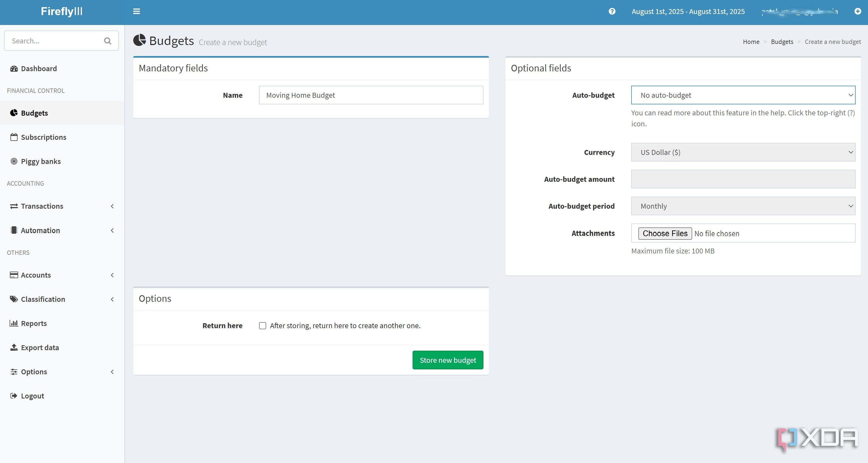868x463 pixels.
Task: Click the Budgets pie chart sidebar icon
Action: pyautogui.click(x=14, y=113)
